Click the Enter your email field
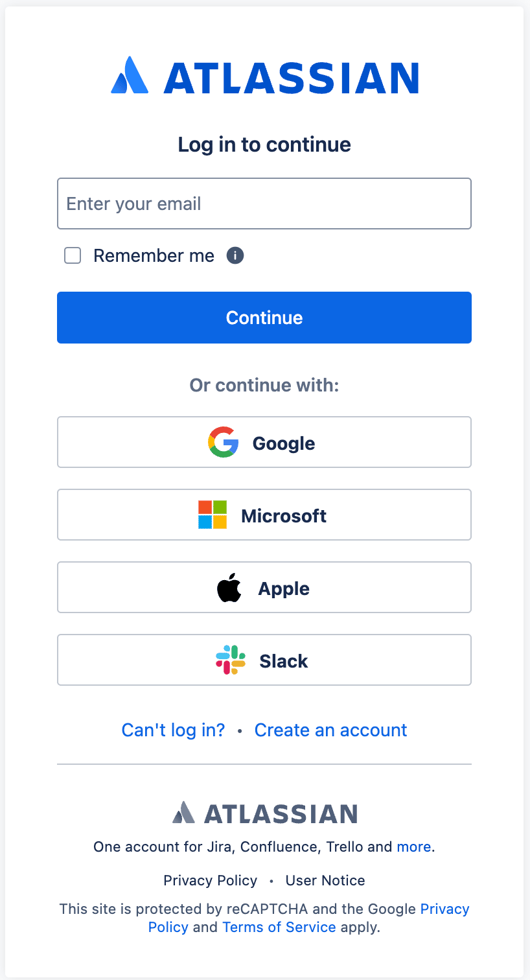 tap(264, 204)
